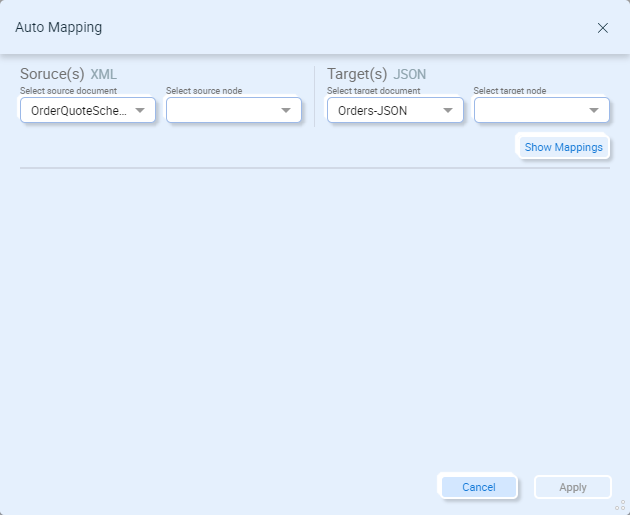Click the JSON target type label
This screenshot has width=630, height=515.
(x=409, y=74)
